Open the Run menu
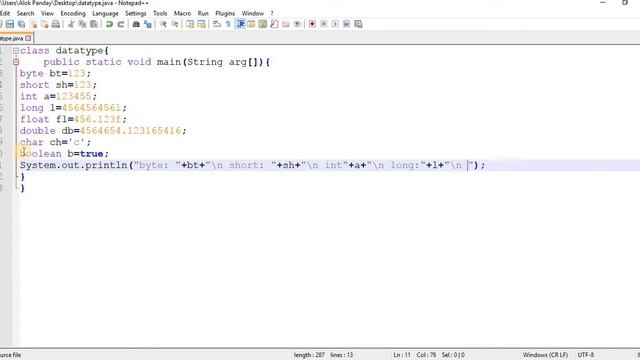The width and height of the screenshot is (640, 360). point(203,13)
